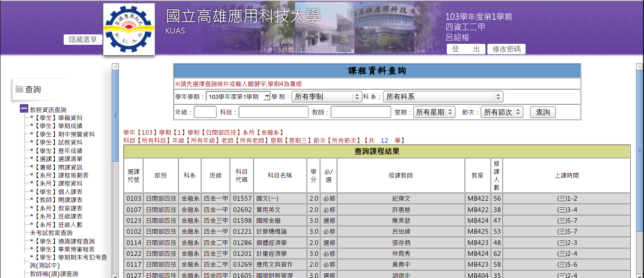Open 【教師】開課課表 menu item
The height and width of the screenshot is (278, 644).
pos(56,200)
